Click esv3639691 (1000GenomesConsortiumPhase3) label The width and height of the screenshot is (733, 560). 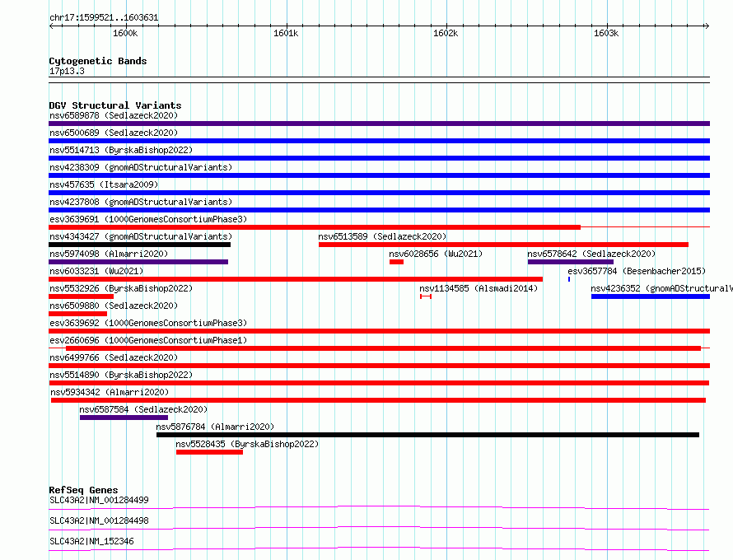[x=148, y=219]
